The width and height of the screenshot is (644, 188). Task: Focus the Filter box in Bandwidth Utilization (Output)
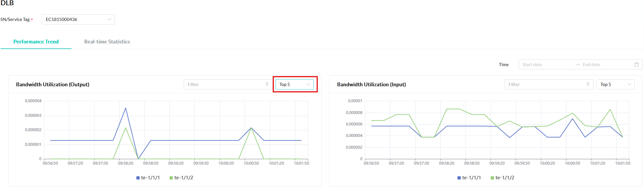[224, 85]
